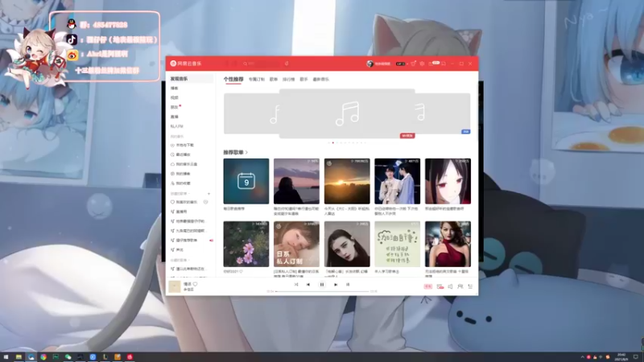The width and height of the screenshot is (644, 362).
Task: Seek on the playback progress bar
Action: coord(322,291)
